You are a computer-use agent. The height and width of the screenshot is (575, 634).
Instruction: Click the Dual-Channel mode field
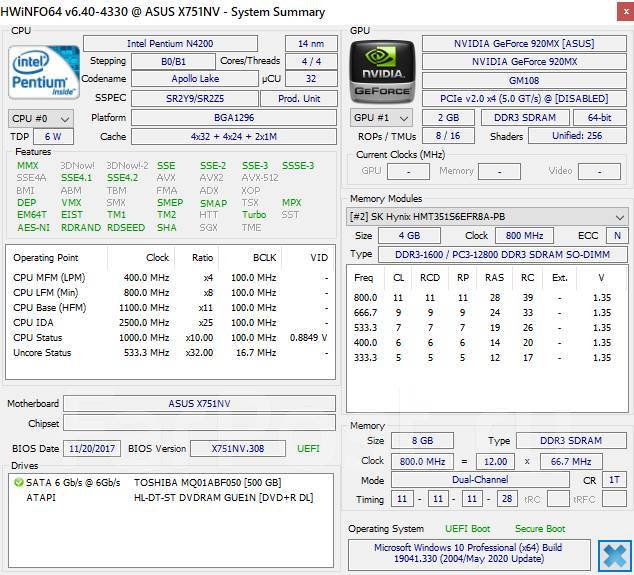pyautogui.click(x=480, y=480)
